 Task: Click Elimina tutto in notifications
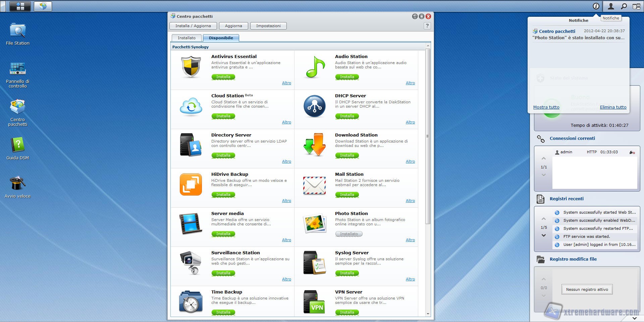click(x=613, y=107)
